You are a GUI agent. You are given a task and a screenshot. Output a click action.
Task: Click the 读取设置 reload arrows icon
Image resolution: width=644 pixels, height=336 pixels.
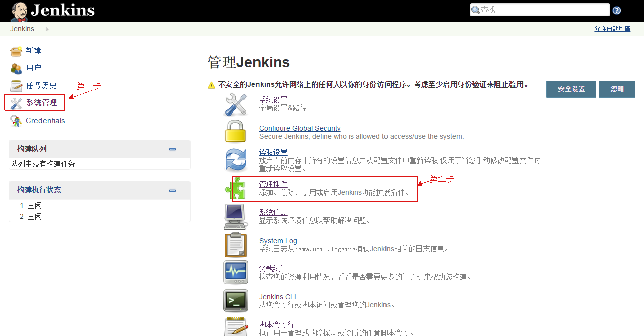(x=235, y=160)
